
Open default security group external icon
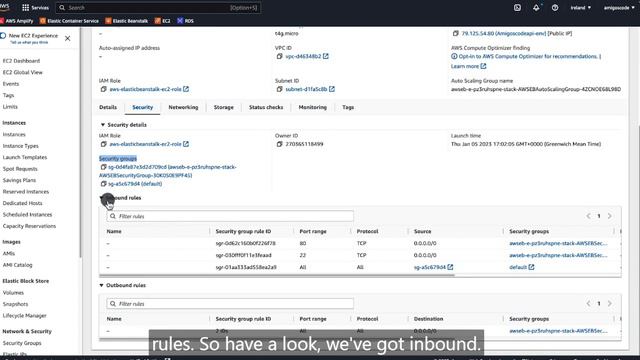(x=531, y=267)
